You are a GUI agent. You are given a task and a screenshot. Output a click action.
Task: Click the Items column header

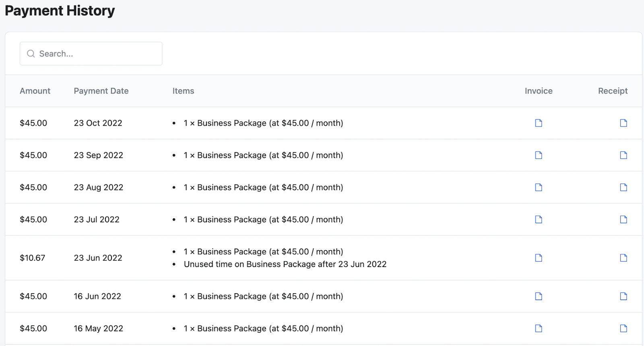point(183,91)
